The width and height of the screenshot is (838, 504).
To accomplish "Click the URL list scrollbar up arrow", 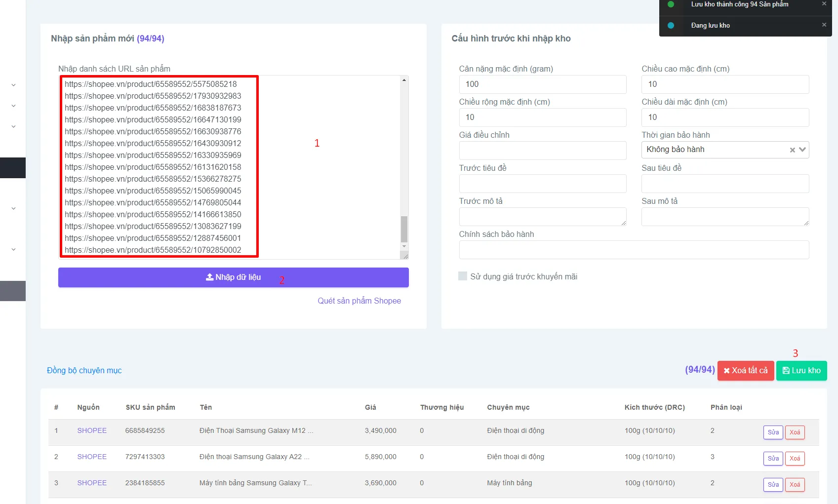I will tap(404, 80).
